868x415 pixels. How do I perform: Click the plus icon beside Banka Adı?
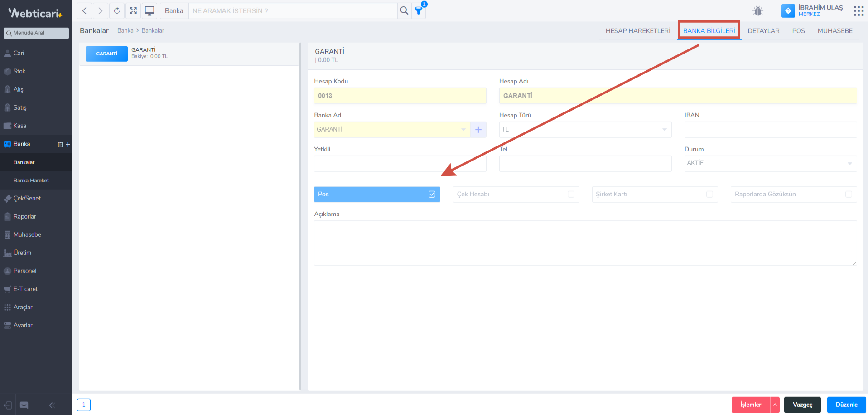[x=478, y=130]
